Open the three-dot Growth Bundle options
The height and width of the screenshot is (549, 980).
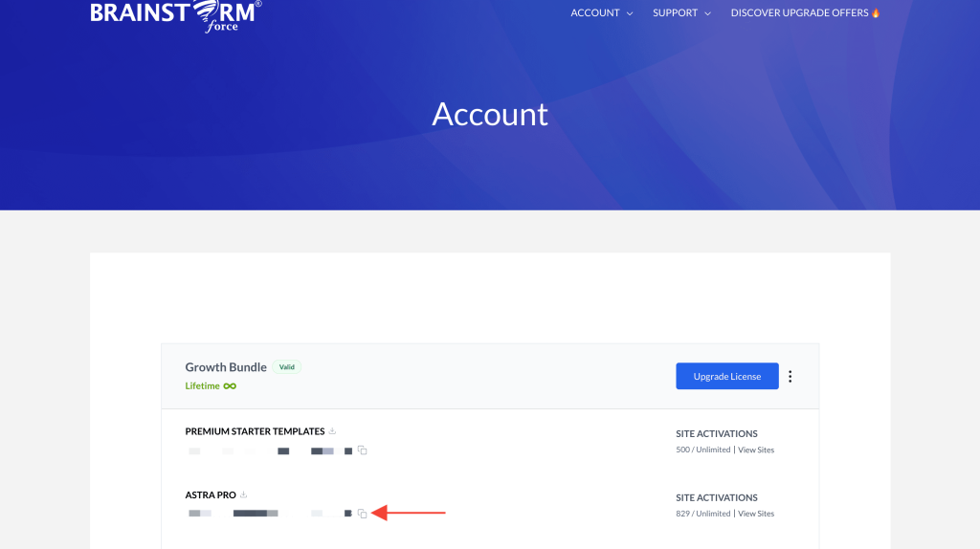(x=790, y=376)
